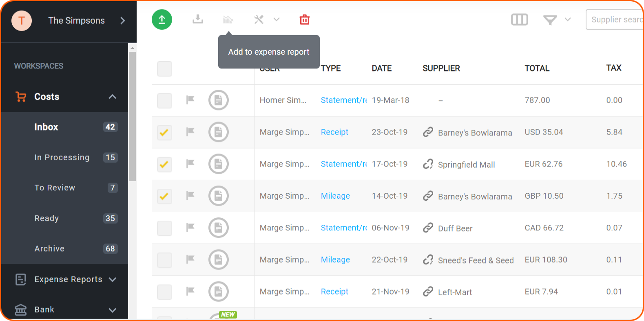
Task: Click link icon beside Springfield Mall
Action: click(x=428, y=164)
